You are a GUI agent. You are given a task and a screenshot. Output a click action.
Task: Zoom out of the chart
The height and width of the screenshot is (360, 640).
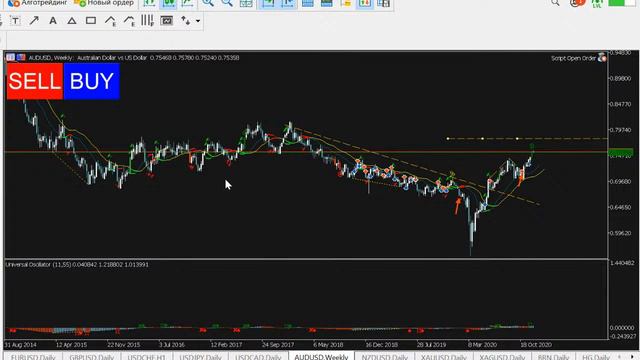[x=227, y=3]
